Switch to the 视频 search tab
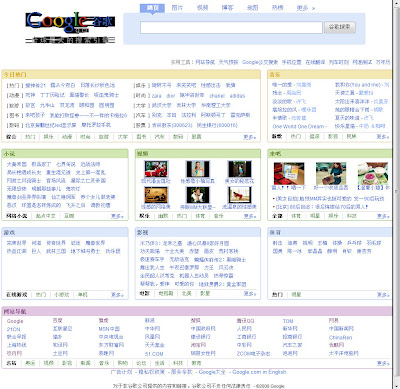 (x=202, y=7)
